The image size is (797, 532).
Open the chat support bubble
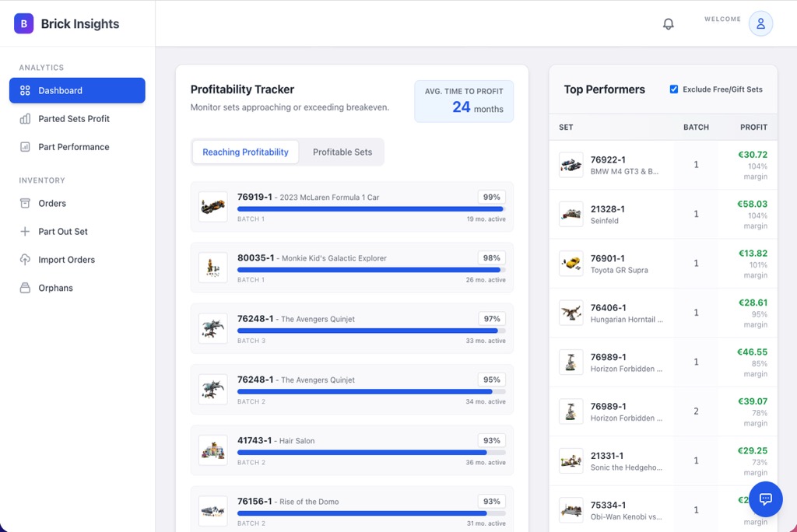765,499
